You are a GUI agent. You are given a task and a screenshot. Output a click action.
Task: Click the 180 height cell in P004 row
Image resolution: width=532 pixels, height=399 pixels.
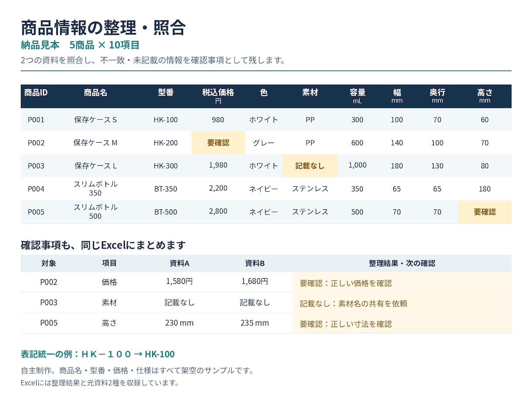[x=484, y=189]
